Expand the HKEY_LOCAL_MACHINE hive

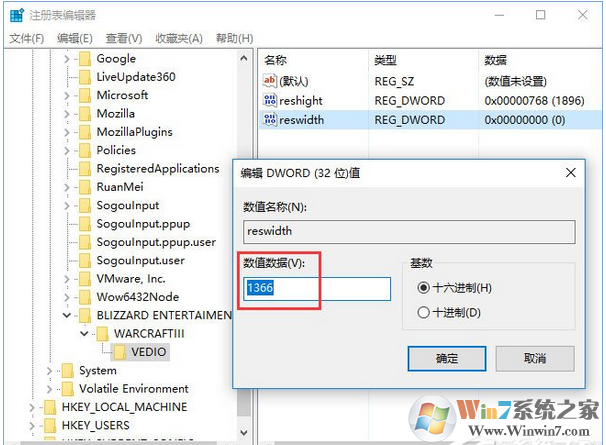coord(32,407)
